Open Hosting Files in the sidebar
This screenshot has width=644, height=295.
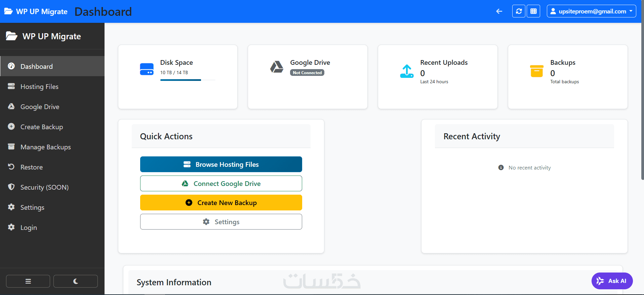point(52,86)
